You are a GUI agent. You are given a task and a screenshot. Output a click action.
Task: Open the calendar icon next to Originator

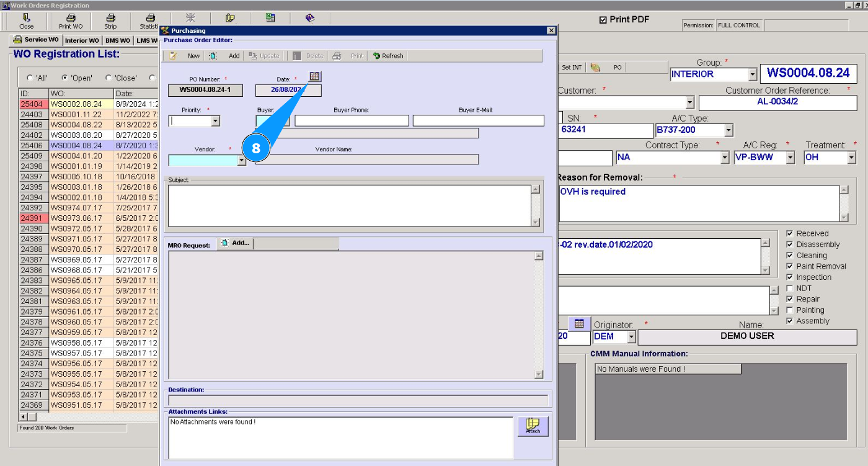coord(579,324)
